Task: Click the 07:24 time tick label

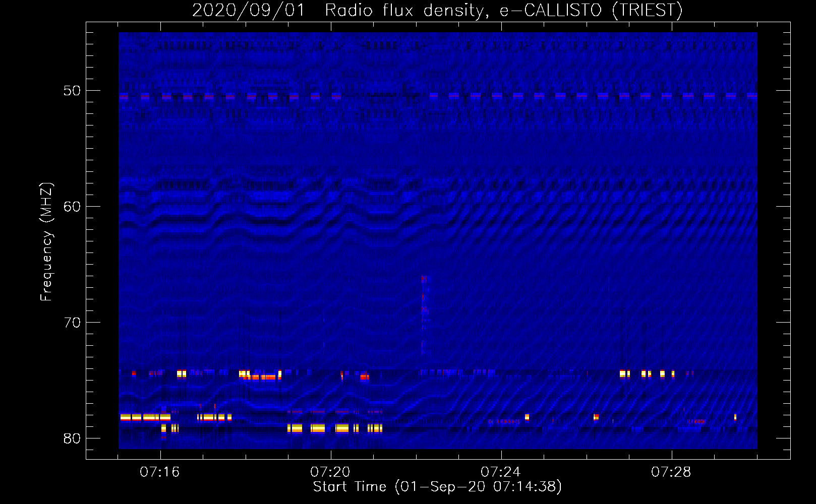Action: pyautogui.click(x=501, y=472)
